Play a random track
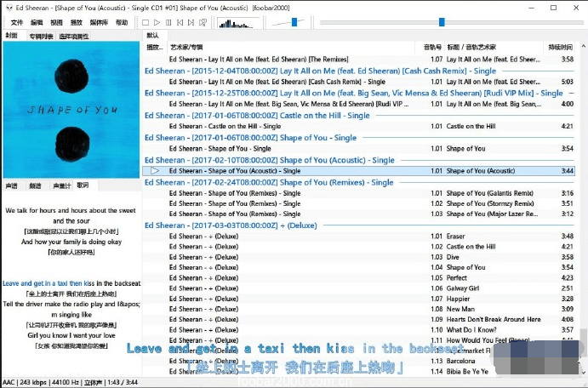The width and height of the screenshot is (588, 388). [203, 22]
